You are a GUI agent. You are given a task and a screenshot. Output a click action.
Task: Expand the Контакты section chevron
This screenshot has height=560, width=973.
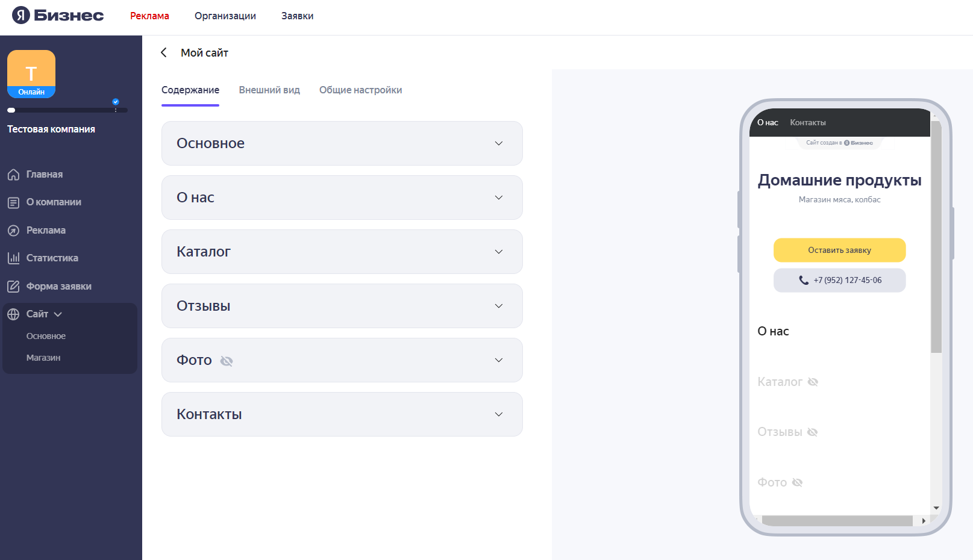coord(499,414)
